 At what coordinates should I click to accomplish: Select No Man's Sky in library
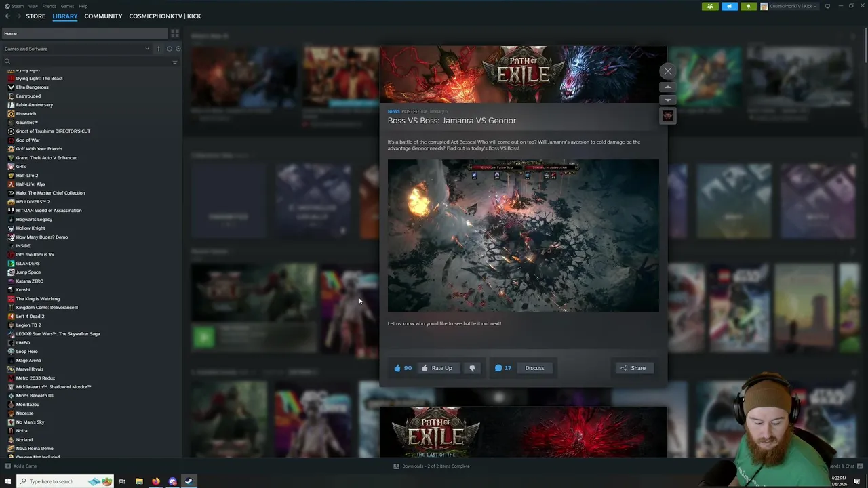point(30,422)
